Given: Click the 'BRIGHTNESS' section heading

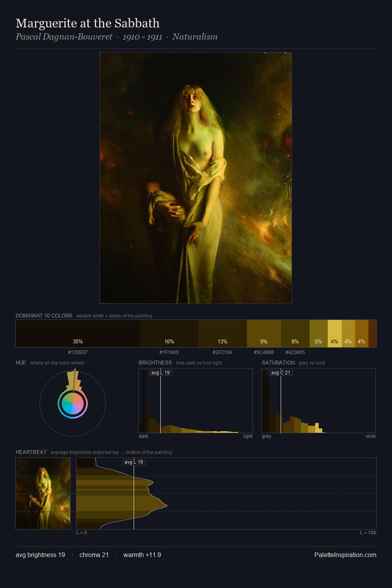Looking at the screenshot, I should 155,363.
